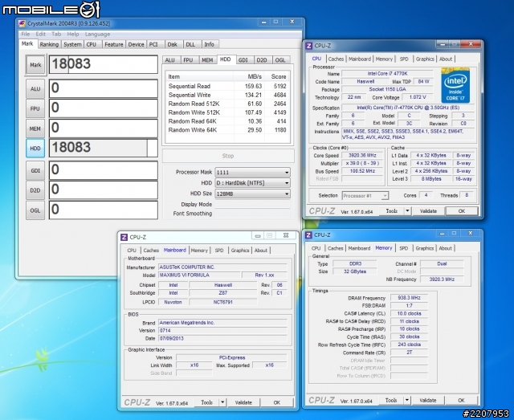The image size is (514, 420).
Task: Open the Tab menu in CrystalMark
Action: point(56,34)
